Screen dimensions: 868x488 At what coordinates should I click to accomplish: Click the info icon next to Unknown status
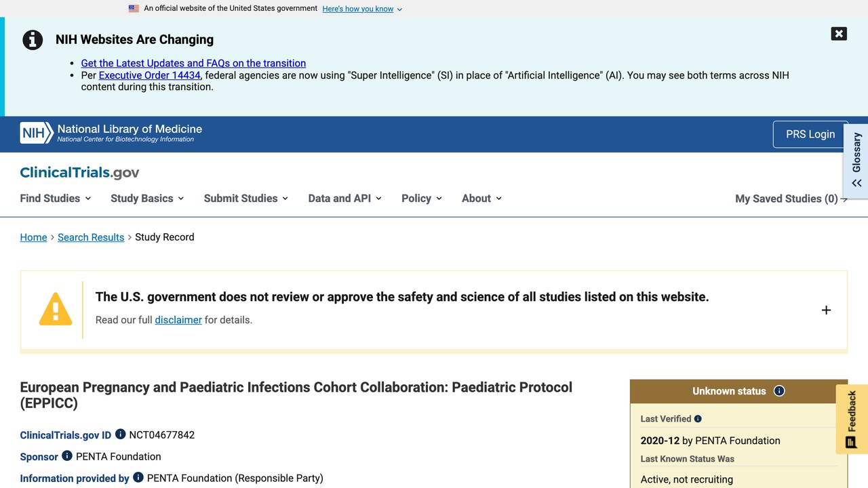(779, 391)
